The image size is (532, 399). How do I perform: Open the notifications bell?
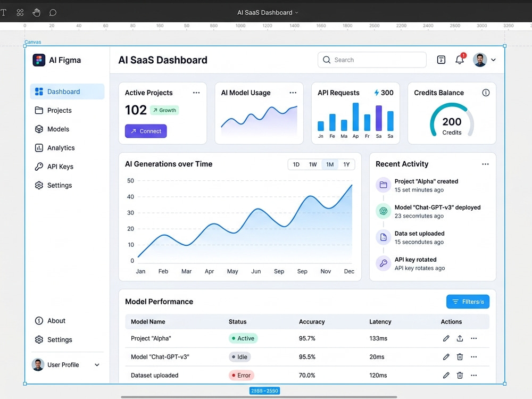[x=460, y=60]
